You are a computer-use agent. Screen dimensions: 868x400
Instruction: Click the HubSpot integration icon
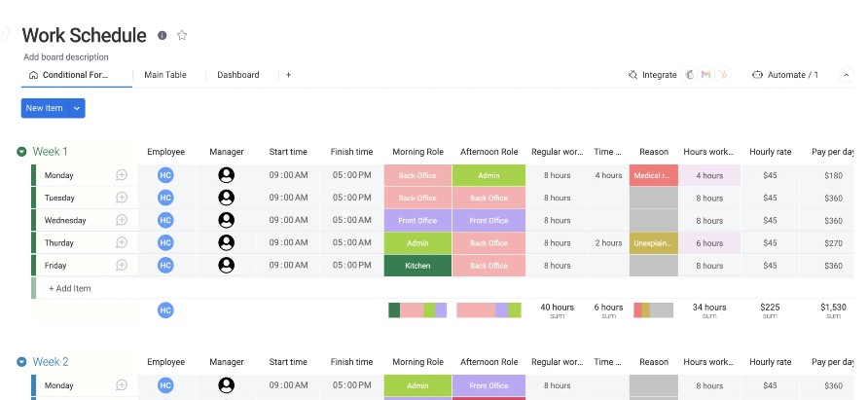pos(722,75)
